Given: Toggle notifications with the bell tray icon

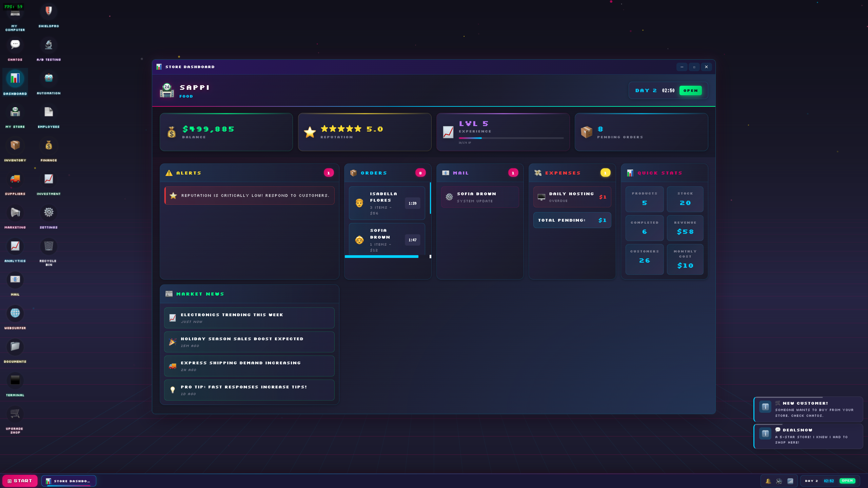Looking at the screenshot, I should tap(768, 481).
